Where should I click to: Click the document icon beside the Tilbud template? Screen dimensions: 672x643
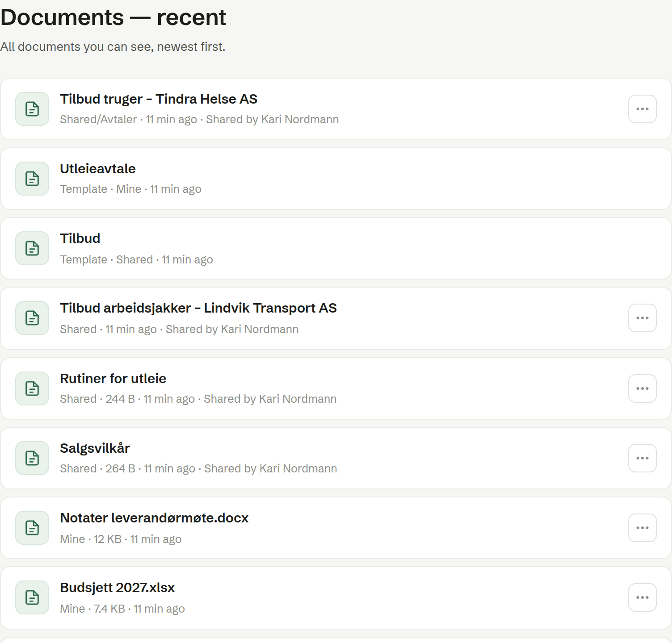coord(32,248)
